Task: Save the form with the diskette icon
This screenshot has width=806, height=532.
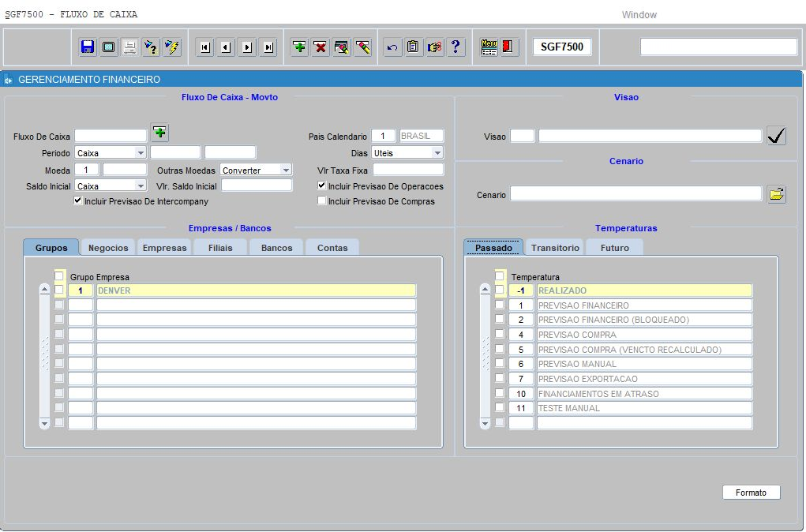Action: coord(88,47)
